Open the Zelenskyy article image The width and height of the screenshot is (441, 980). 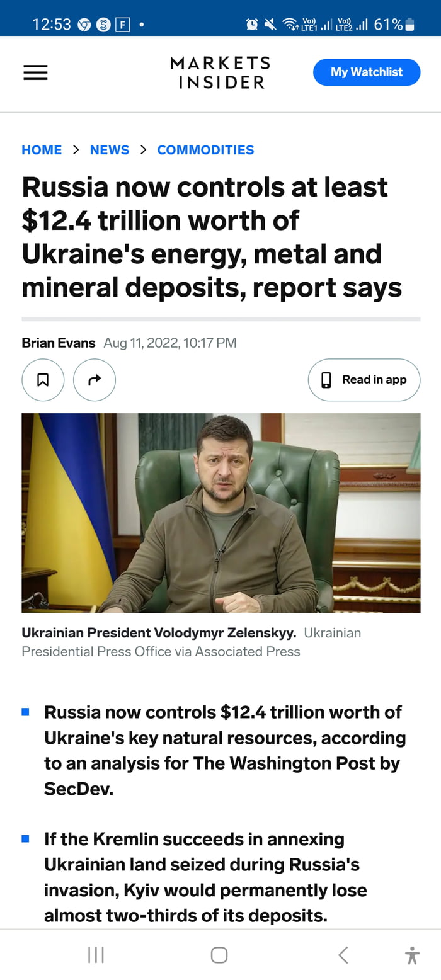[x=221, y=513]
